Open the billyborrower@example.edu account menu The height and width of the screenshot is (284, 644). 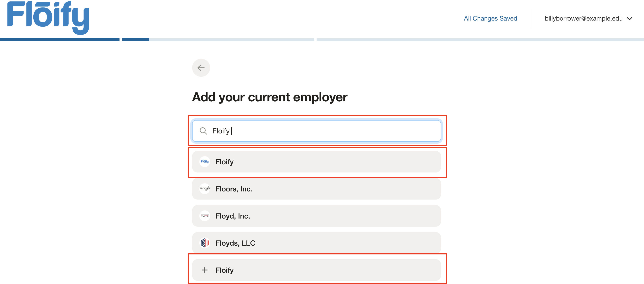click(x=583, y=19)
